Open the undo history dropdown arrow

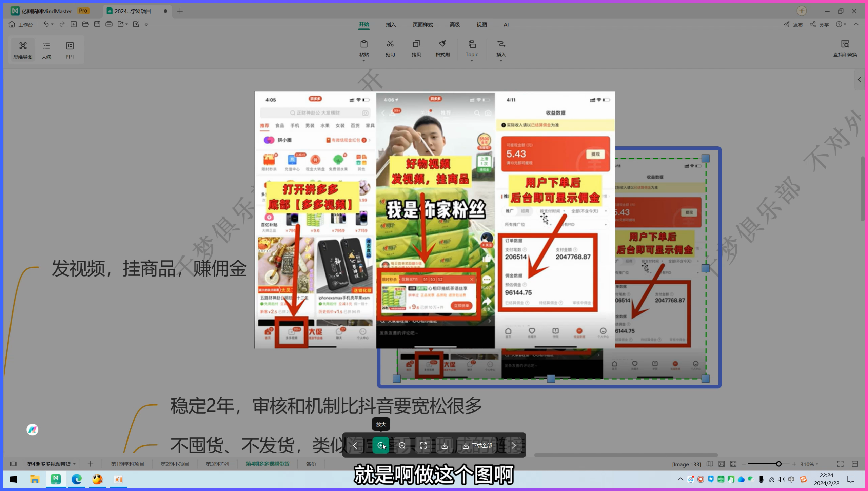(x=52, y=24)
